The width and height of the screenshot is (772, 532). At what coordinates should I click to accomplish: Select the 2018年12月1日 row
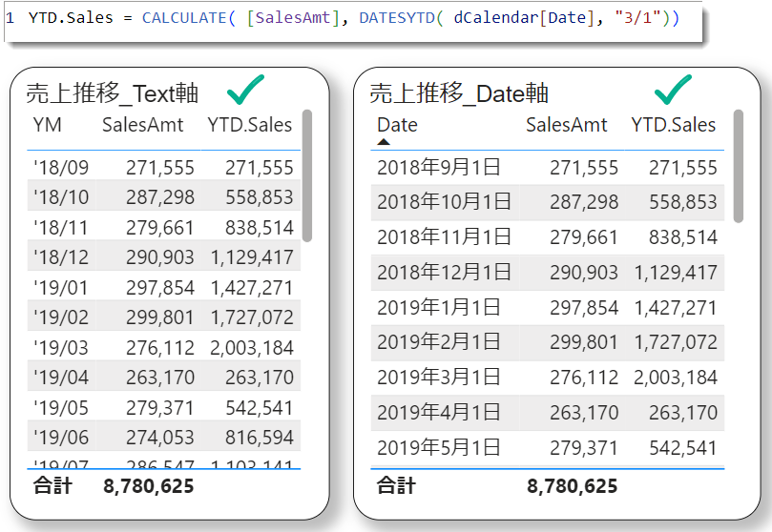tap(547, 272)
